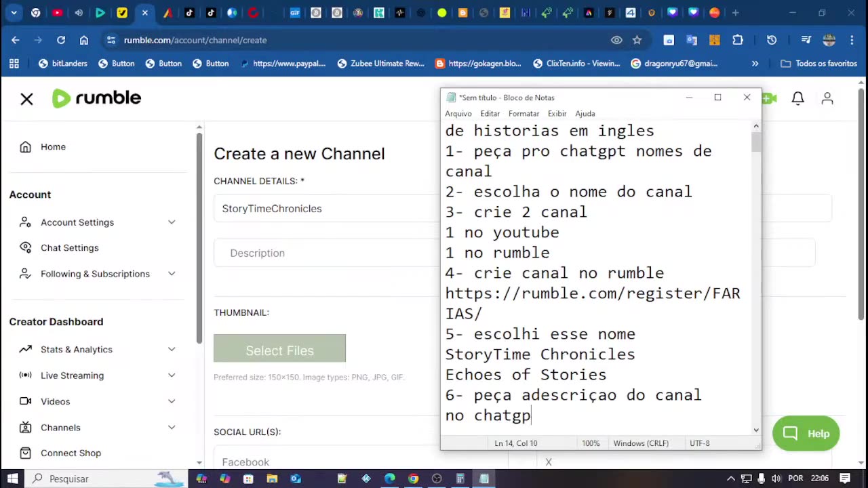The width and height of the screenshot is (868, 488).
Task: Click browser back arrow
Action: click(x=15, y=40)
